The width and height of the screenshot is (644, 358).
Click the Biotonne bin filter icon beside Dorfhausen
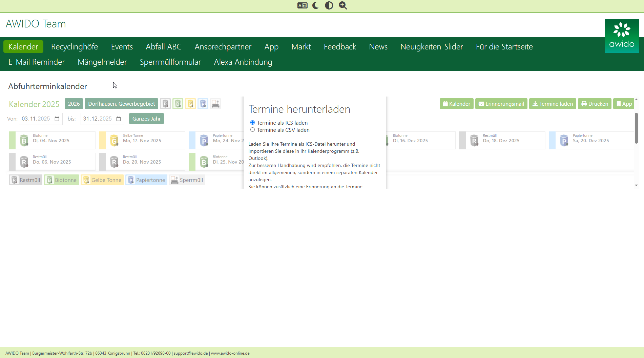point(178,104)
